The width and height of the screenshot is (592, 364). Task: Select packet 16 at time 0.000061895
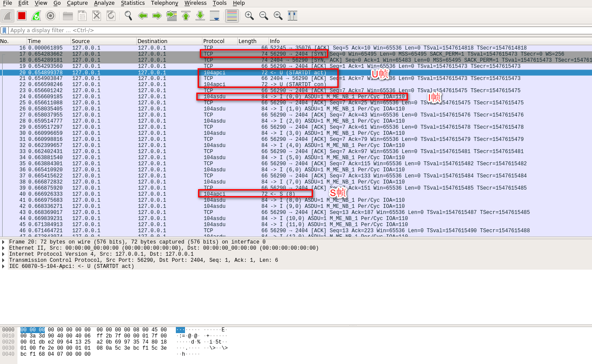(296, 48)
